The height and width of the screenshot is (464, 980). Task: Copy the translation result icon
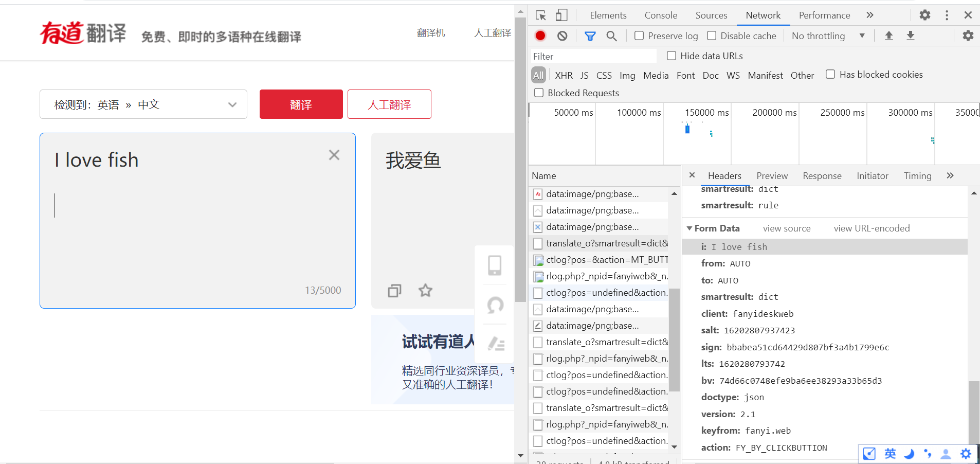coord(394,291)
